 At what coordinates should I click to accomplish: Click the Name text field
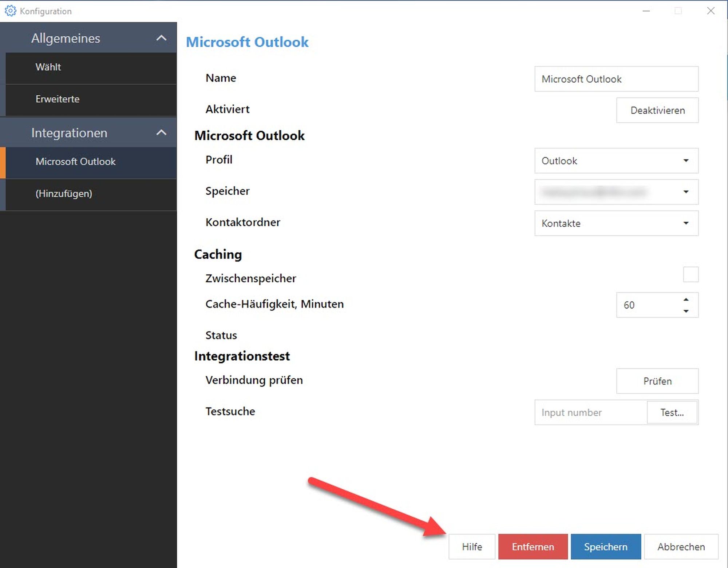[x=616, y=79]
